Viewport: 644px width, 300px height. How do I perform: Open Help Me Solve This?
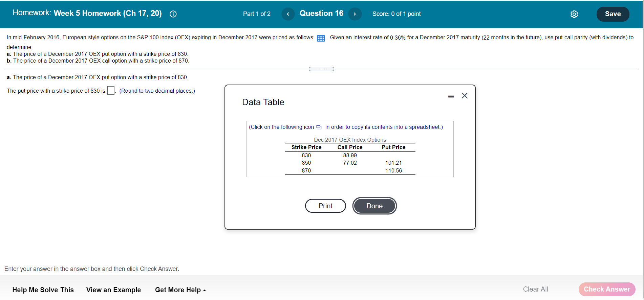pyautogui.click(x=43, y=290)
